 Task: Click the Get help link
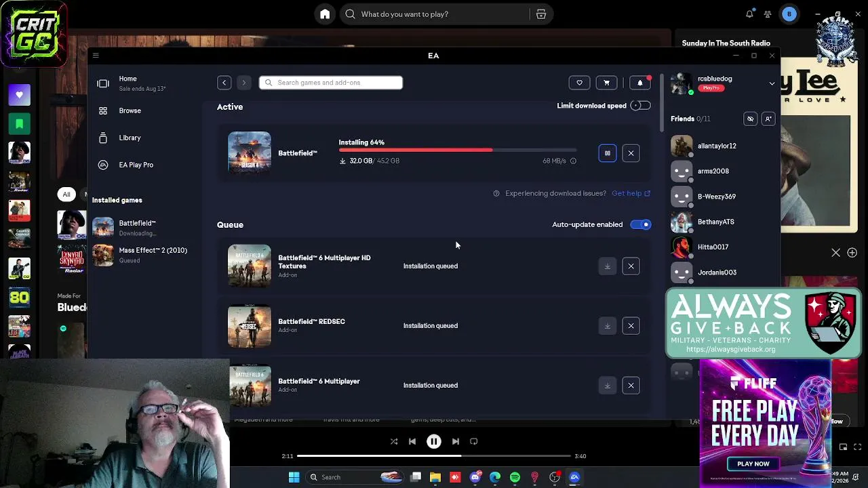[631, 194]
